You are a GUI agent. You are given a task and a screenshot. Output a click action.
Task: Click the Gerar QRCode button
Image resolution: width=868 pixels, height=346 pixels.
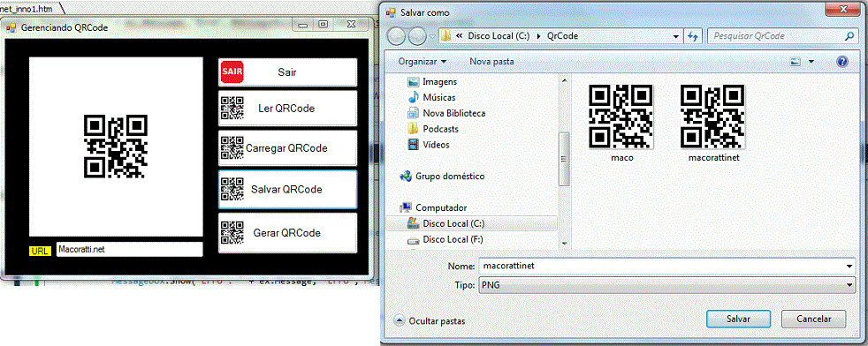tap(287, 233)
